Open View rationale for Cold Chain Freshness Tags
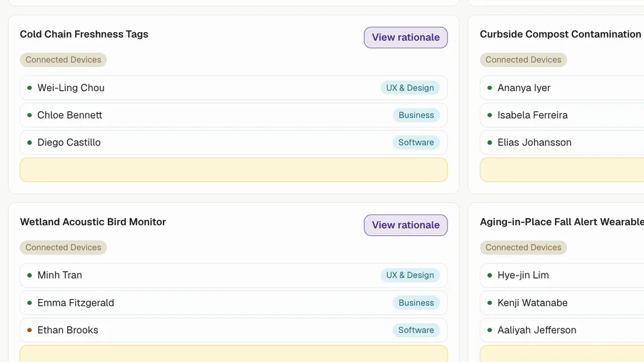The width and height of the screenshot is (644, 362). click(405, 38)
